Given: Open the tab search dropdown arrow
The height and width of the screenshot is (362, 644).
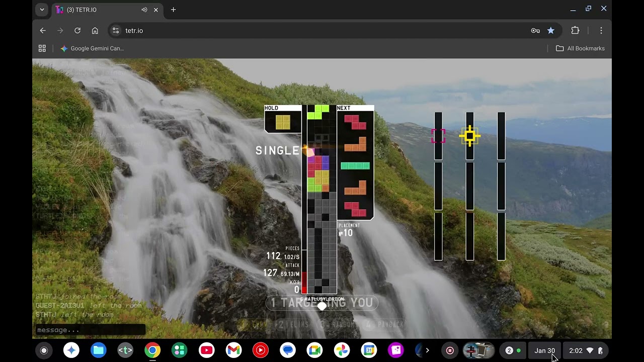Looking at the screenshot, I should click(x=42, y=10).
